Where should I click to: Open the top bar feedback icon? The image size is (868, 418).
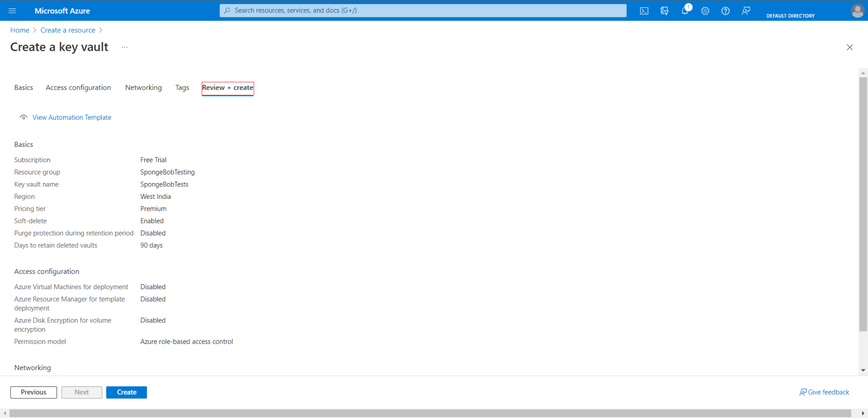point(746,11)
